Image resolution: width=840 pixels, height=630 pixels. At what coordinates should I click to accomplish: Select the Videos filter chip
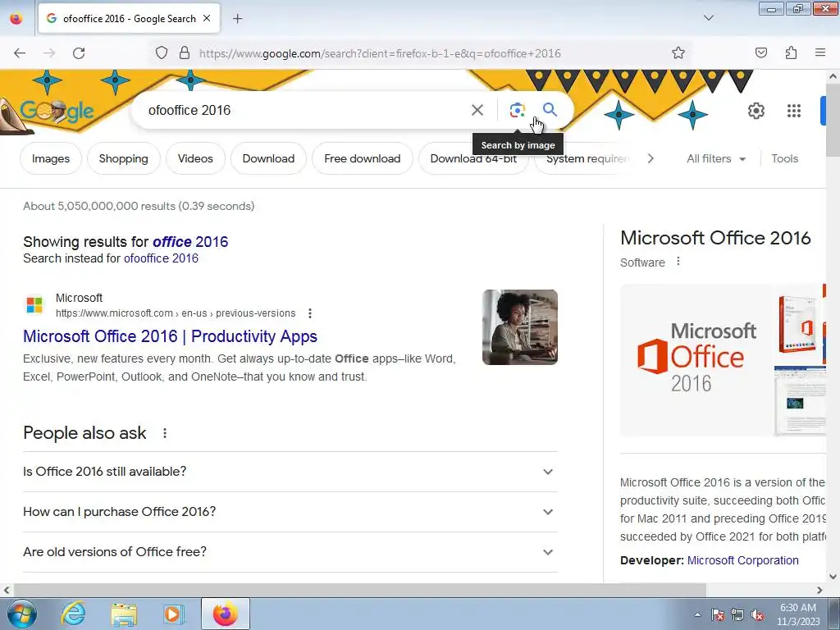[x=195, y=158]
